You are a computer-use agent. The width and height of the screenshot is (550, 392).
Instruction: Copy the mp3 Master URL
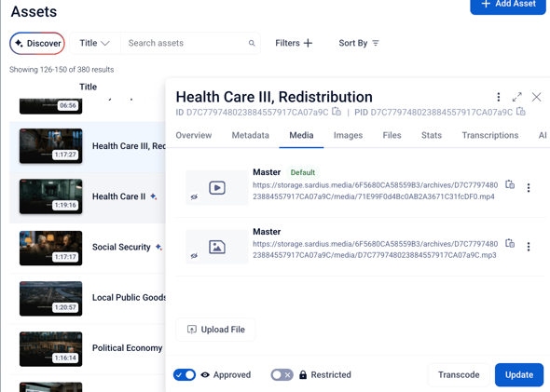point(510,243)
